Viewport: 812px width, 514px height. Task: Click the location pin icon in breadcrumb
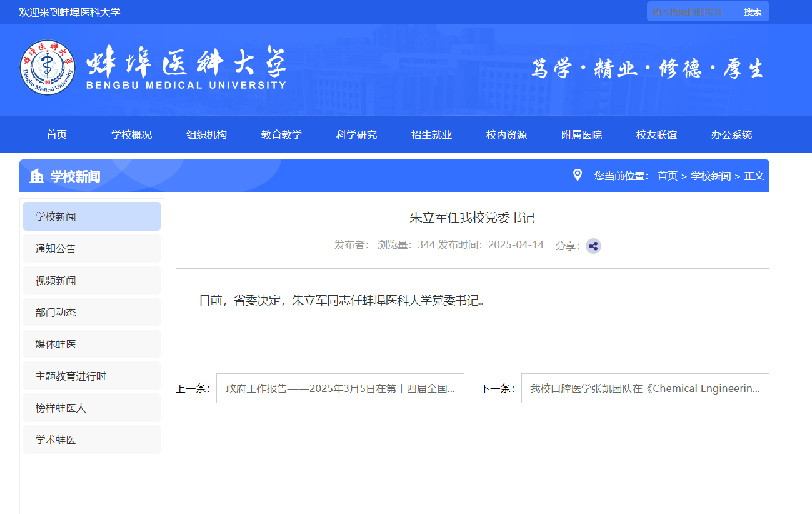coord(578,175)
